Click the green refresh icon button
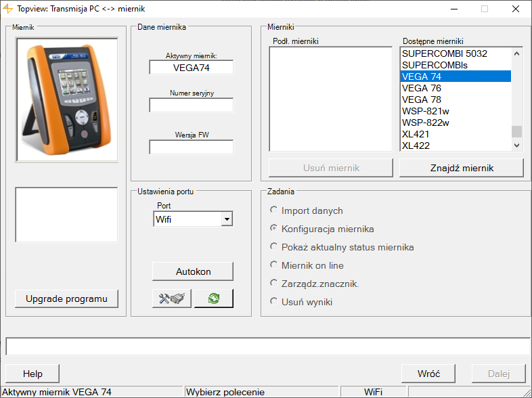 (x=213, y=298)
